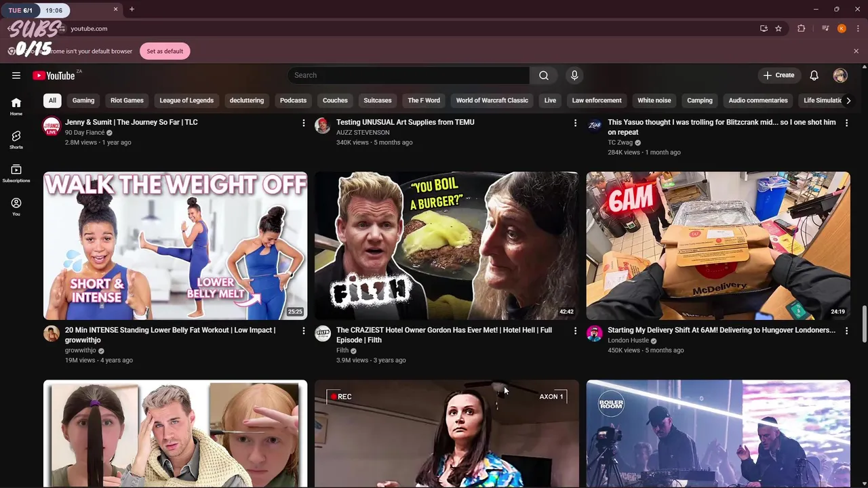
Task: Click London Hustle channel avatar
Action: [x=595, y=333]
